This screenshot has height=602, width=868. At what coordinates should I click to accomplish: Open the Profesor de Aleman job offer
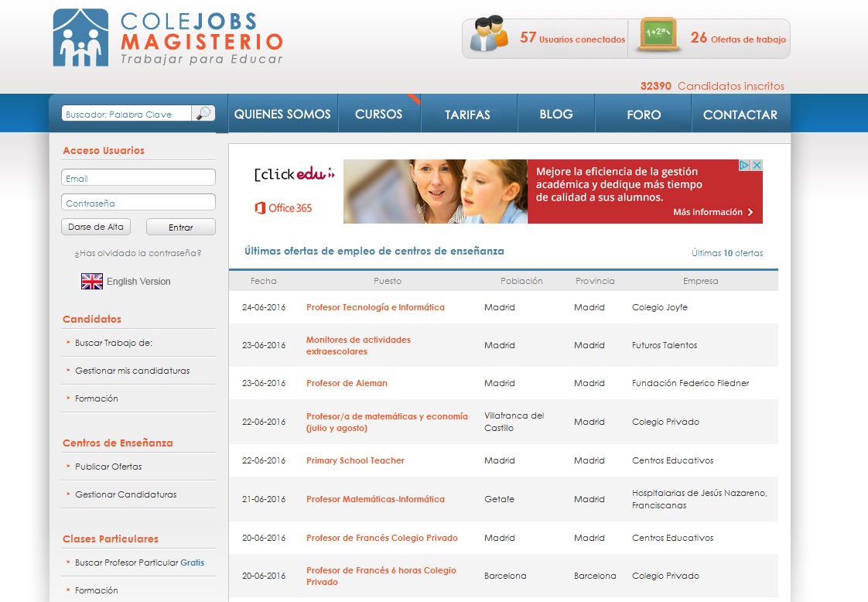[347, 383]
